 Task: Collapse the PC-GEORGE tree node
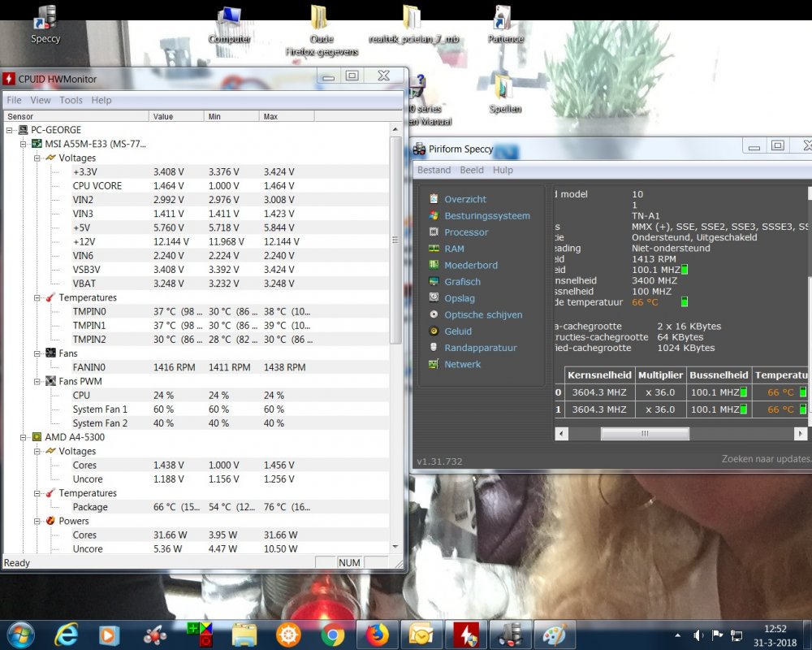tap(11, 130)
